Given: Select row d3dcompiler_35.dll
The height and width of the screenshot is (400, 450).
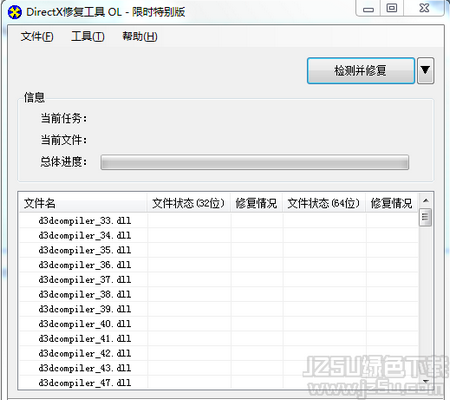Looking at the screenshot, I should pos(219,250).
